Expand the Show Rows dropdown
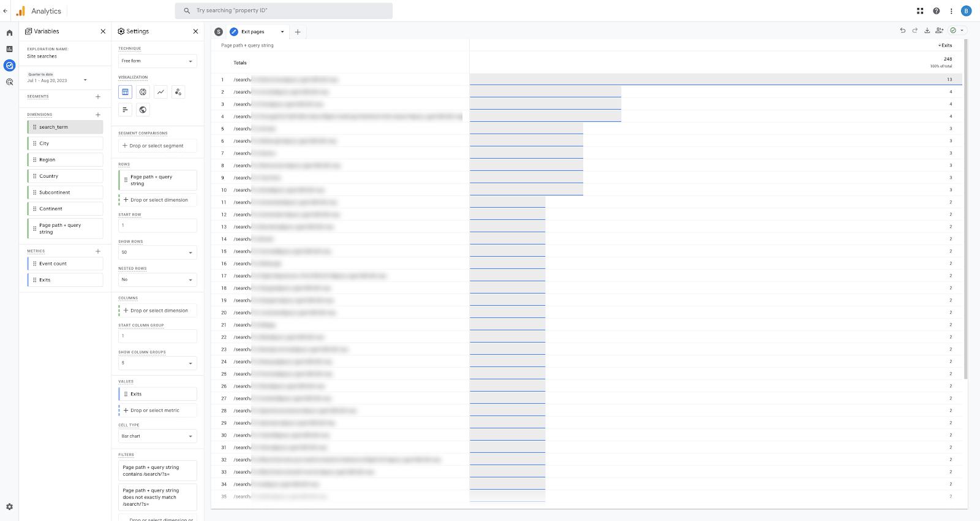980x521 pixels. point(157,253)
